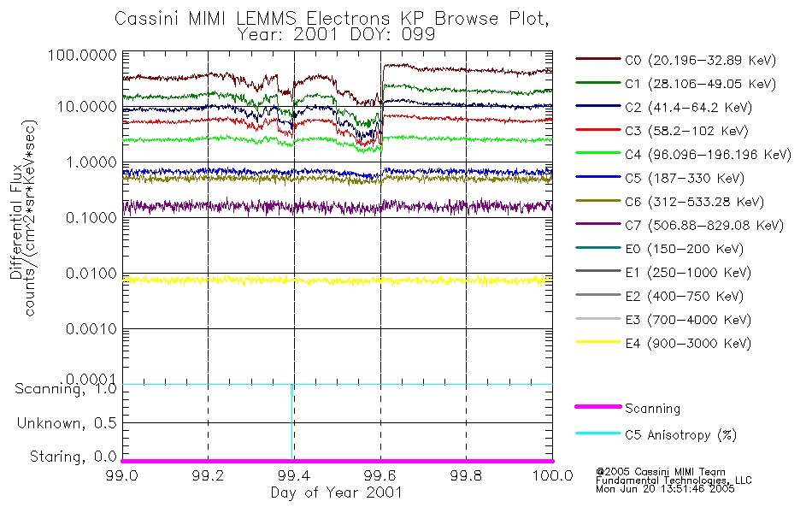The width and height of the screenshot is (812, 513).
Task: Click the cyan anisotropy dip spike near 99.4
Action: pyautogui.click(x=292, y=422)
